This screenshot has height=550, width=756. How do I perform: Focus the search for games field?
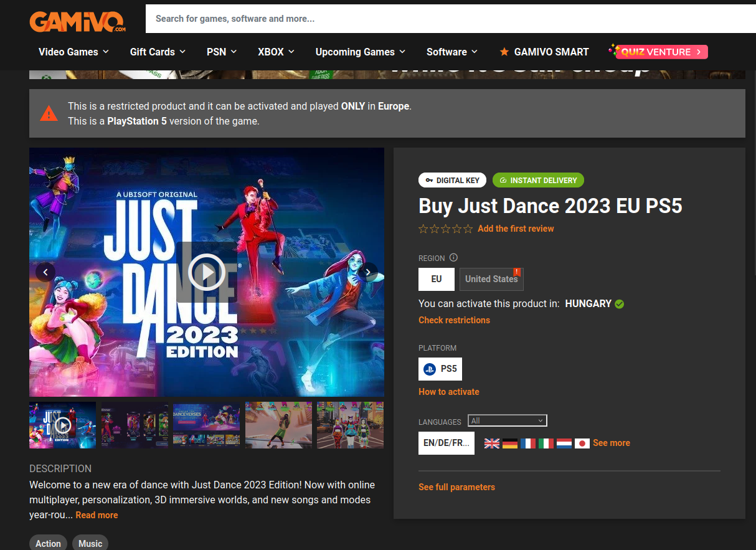[x=451, y=19]
